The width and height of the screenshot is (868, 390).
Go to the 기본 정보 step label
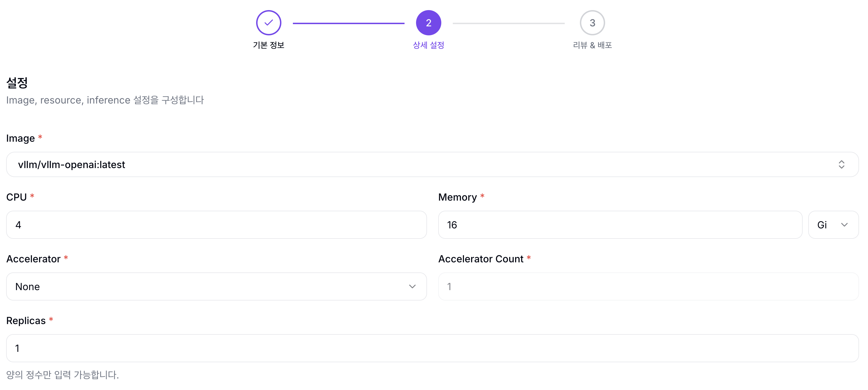(x=268, y=45)
